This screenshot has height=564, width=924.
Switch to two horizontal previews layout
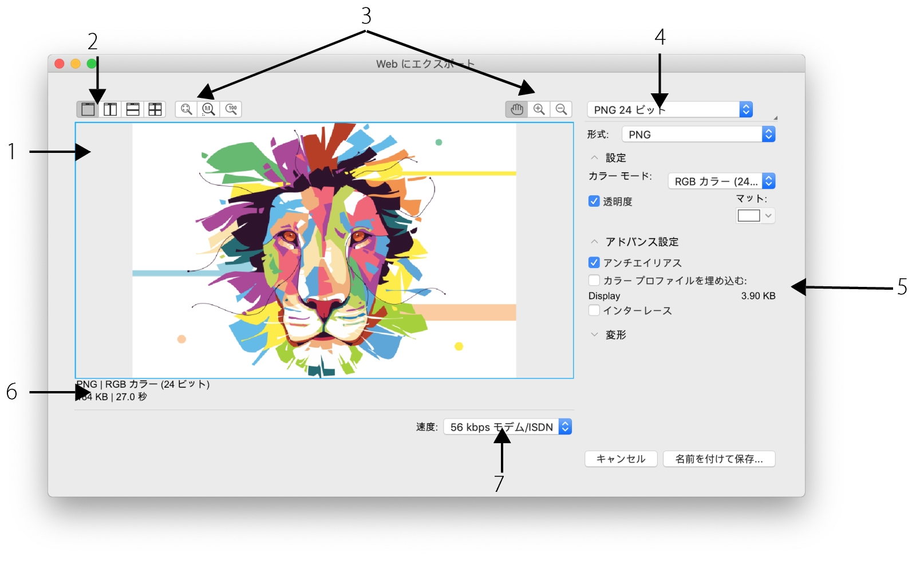[133, 109]
